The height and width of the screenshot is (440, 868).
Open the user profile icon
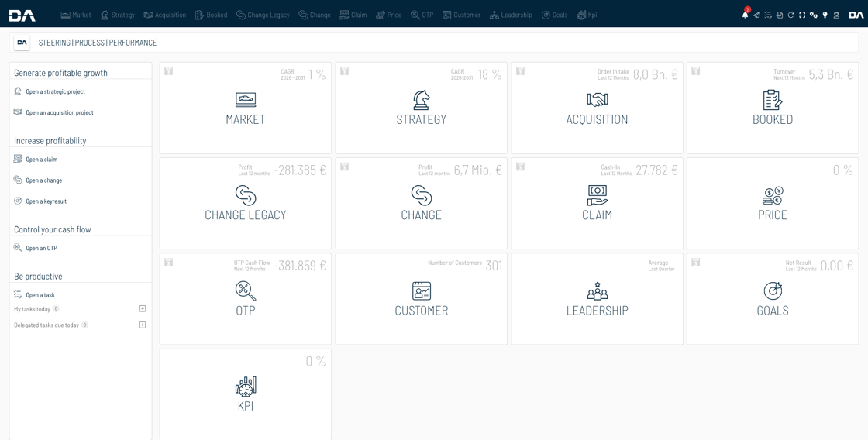pyautogui.click(x=836, y=15)
